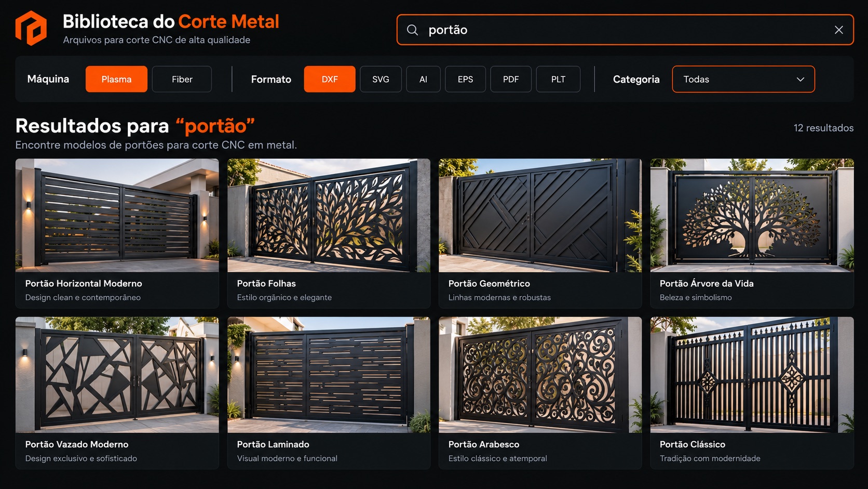
Task: Open the Portão Arabesco thumbnail image
Action: tap(540, 375)
